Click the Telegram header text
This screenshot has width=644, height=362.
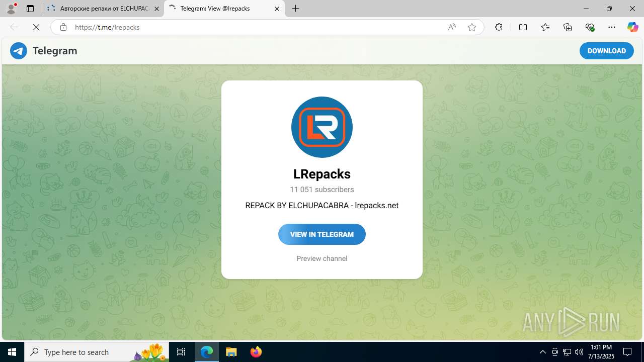pos(55,51)
